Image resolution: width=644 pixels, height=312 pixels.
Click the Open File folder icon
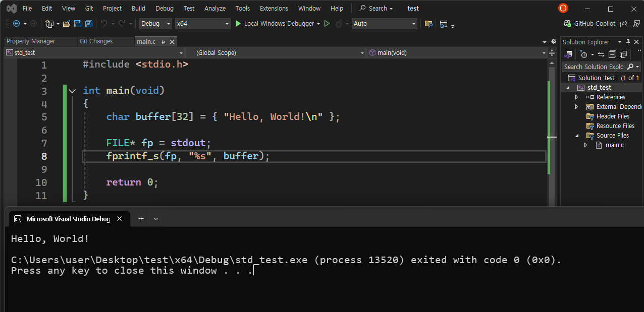pyautogui.click(x=67, y=24)
